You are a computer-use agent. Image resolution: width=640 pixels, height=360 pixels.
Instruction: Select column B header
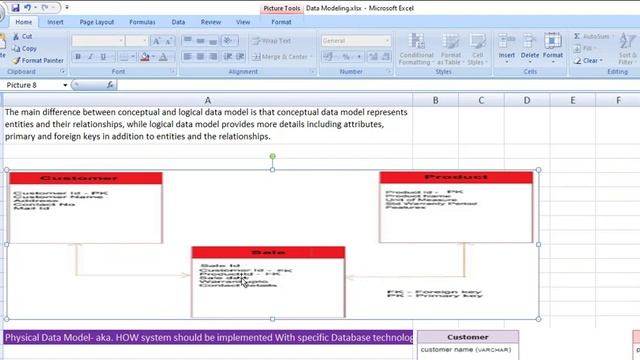coord(436,100)
